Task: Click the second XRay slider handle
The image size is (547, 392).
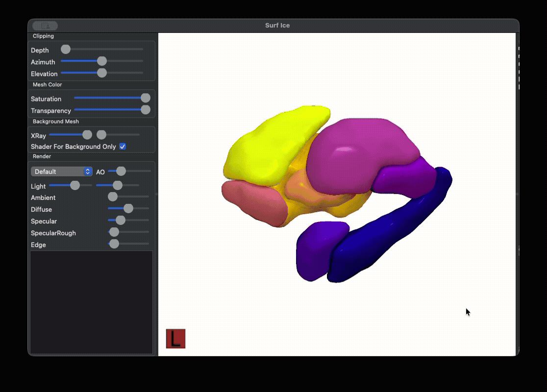Action: (101, 135)
